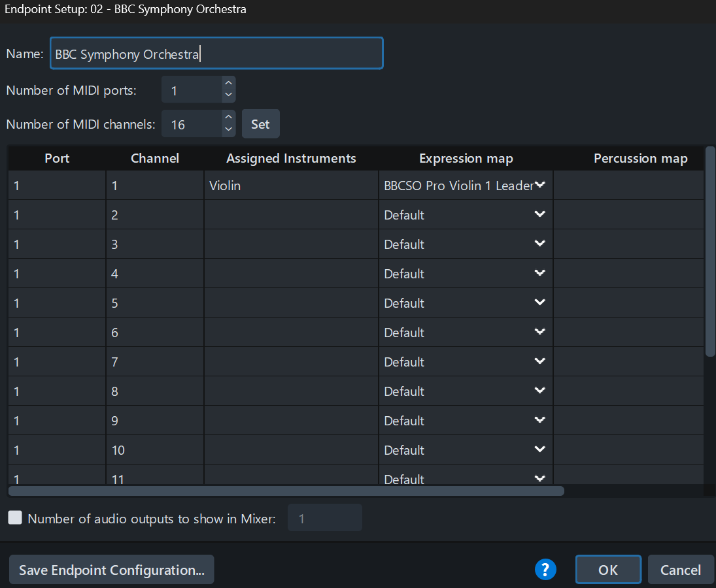The image size is (716, 588).
Task: Click the MIDI ports number field
Action: pos(192,90)
